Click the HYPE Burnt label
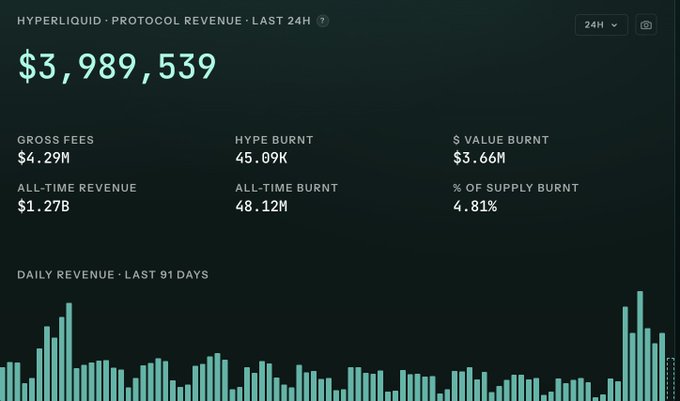The image size is (680, 401). pyautogui.click(x=274, y=140)
